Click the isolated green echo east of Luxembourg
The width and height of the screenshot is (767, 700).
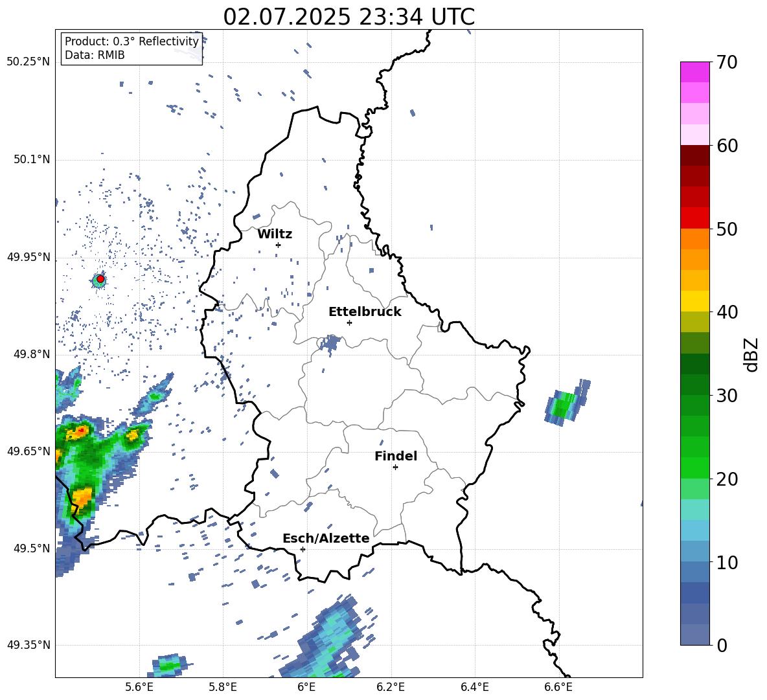pyautogui.click(x=566, y=403)
